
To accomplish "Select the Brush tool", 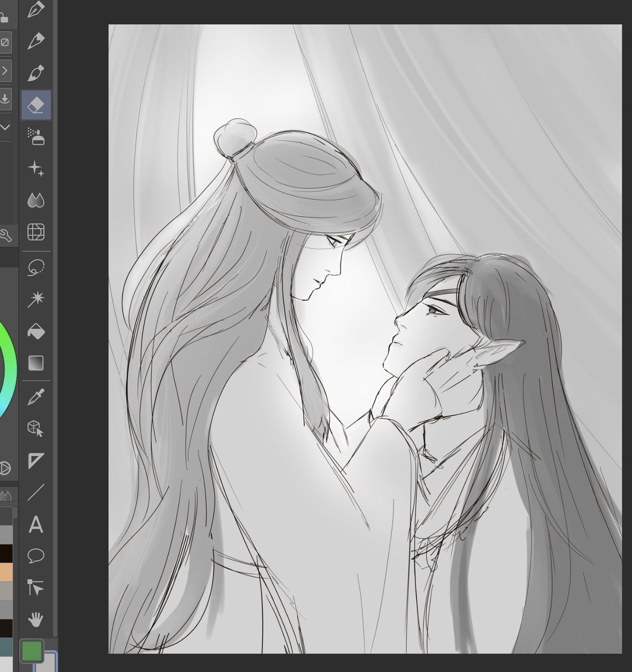I will click(36, 73).
